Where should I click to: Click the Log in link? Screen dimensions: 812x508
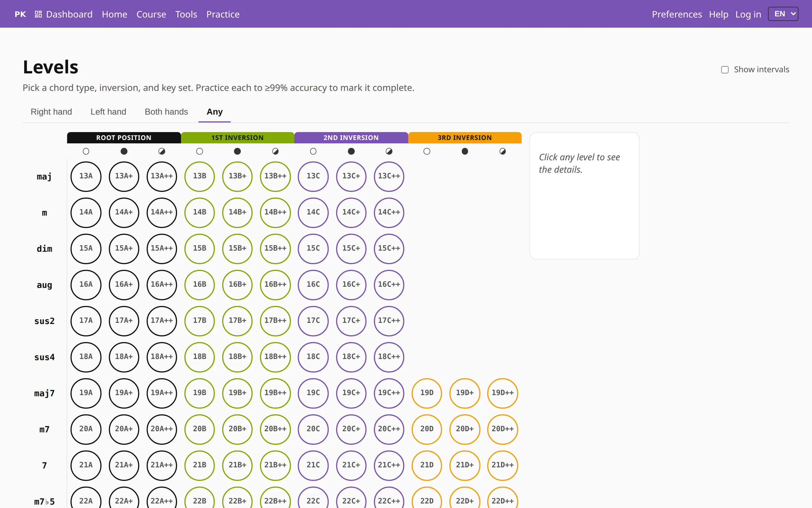click(748, 14)
